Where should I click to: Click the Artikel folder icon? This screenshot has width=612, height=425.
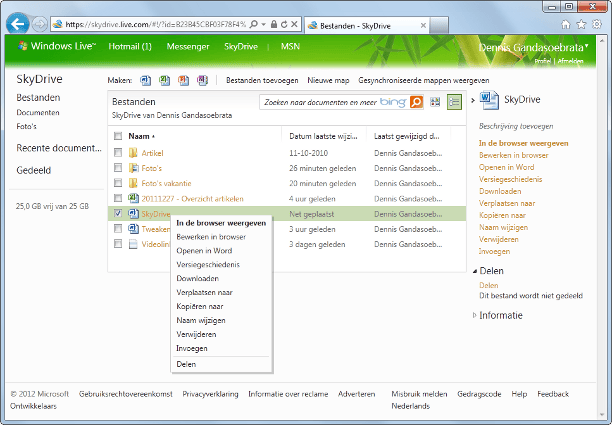[133, 153]
